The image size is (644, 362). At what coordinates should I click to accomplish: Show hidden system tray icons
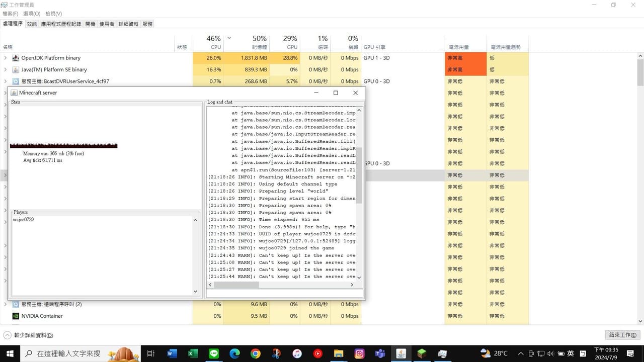click(x=521, y=353)
